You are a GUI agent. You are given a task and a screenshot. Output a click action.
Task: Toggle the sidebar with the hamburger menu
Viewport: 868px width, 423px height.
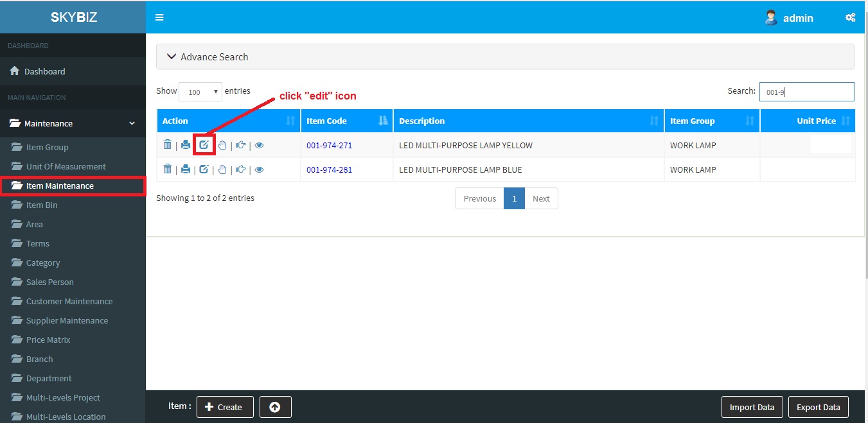(x=159, y=18)
